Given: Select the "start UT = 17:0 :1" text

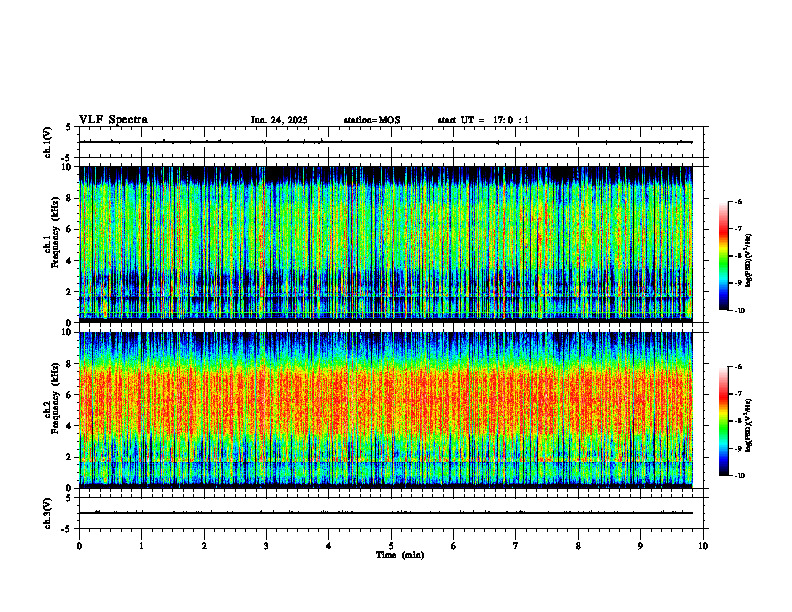Looking at the screenshot, I should [x=483, y=120].
